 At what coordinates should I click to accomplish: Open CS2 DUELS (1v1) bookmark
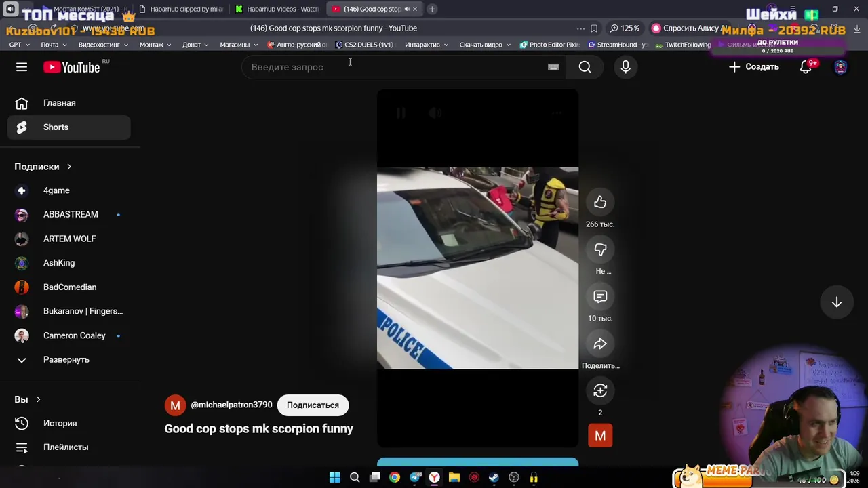pyautogui.click(x=364, y=45)
